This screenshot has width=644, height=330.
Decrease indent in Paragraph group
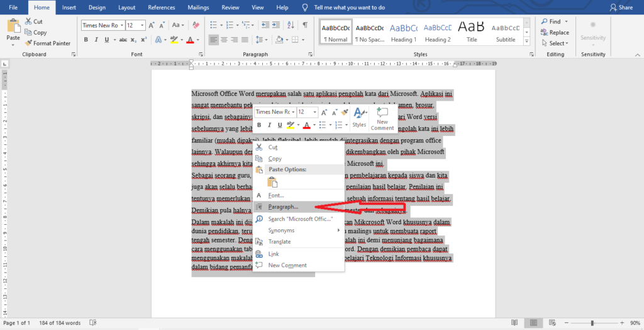point(266,26)
